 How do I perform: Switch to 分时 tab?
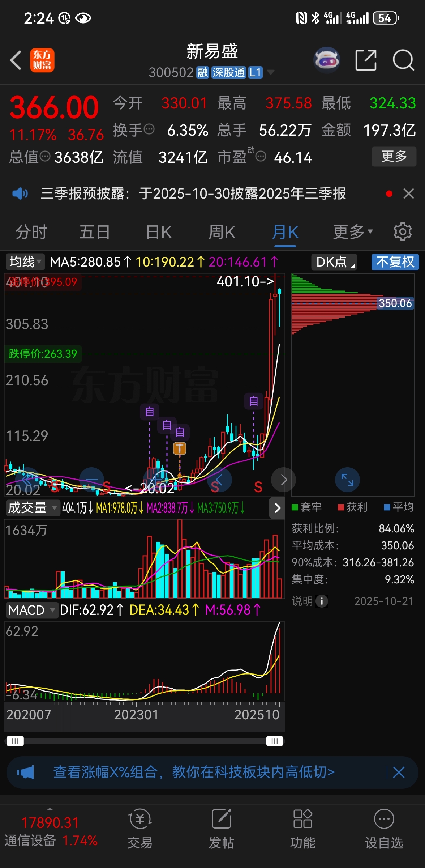point(31,232)
